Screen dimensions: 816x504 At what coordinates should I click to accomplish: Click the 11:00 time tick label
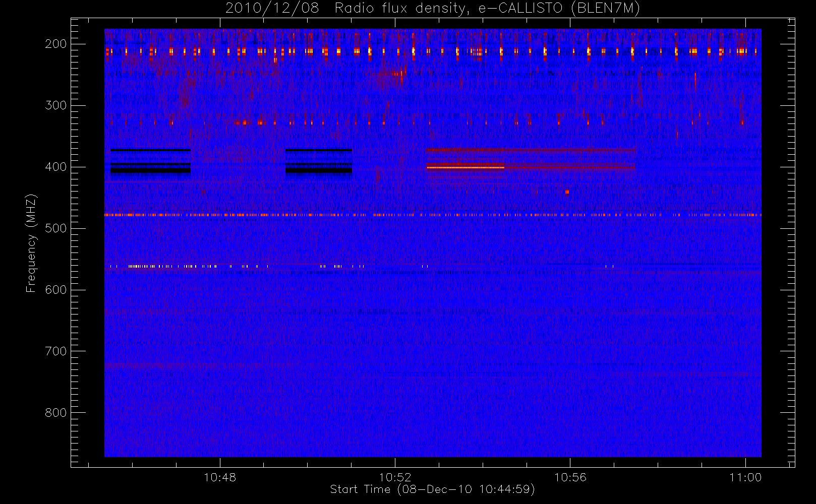click(x=745, y=477)
